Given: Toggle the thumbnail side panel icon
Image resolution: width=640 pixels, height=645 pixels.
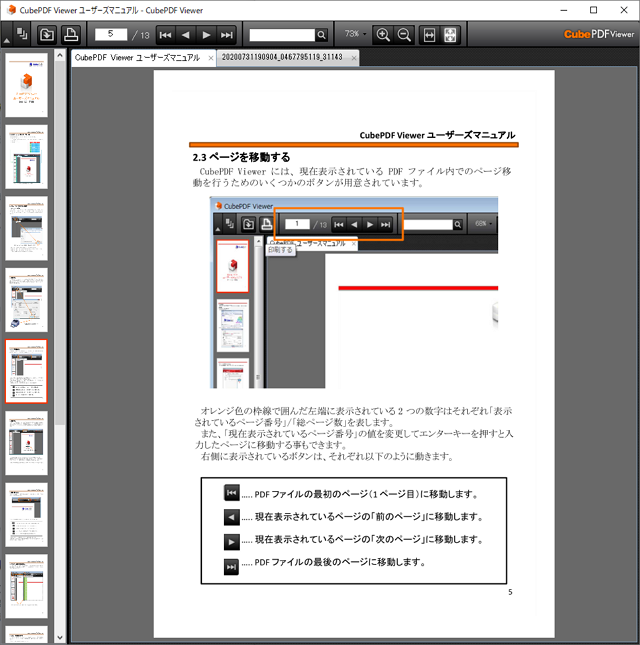Looking at the screenshot, I should coord(22,33).
